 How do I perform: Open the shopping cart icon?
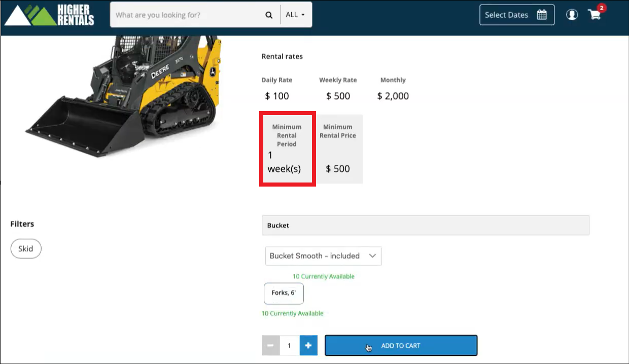[595, 15]
